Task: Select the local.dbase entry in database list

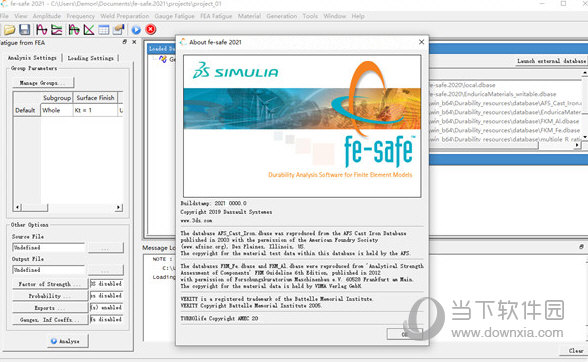Action: tap(462, 85)
